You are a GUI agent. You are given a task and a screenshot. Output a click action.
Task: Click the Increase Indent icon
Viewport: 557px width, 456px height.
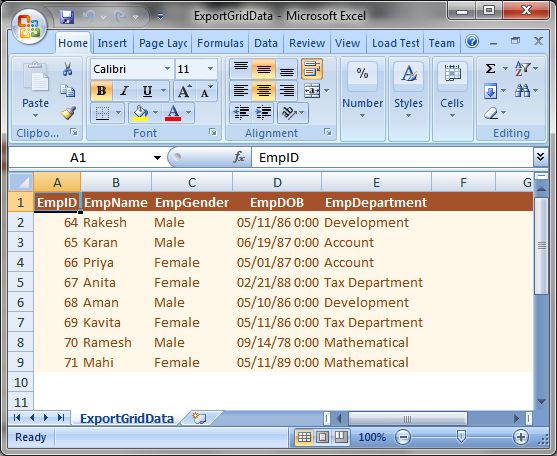pyautogui.click(x=263, y=113)
